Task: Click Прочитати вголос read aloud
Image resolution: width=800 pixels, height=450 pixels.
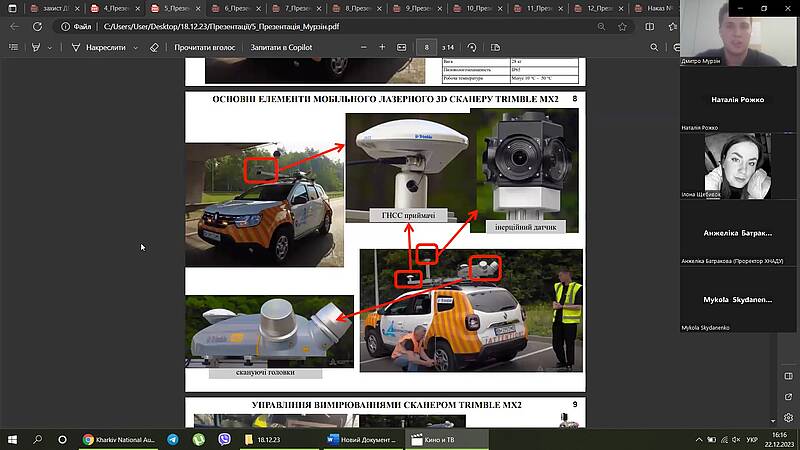Action: [205, 47]
